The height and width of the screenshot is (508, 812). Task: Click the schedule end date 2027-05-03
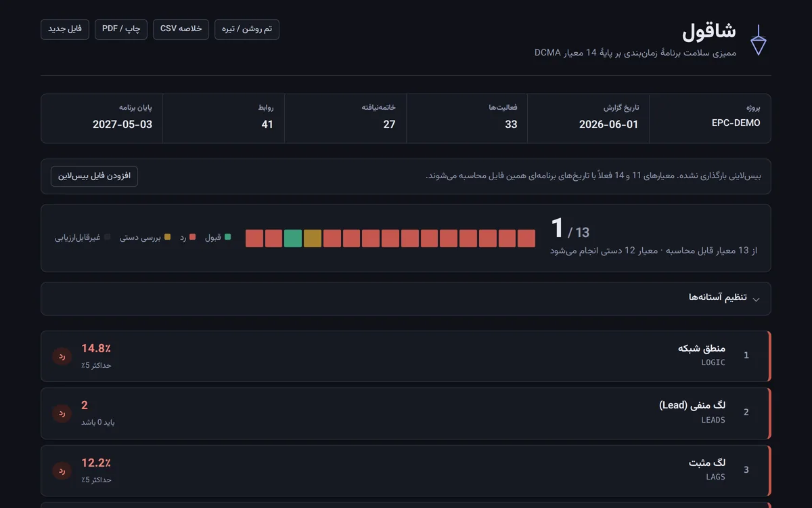click(x=122, y=125)
